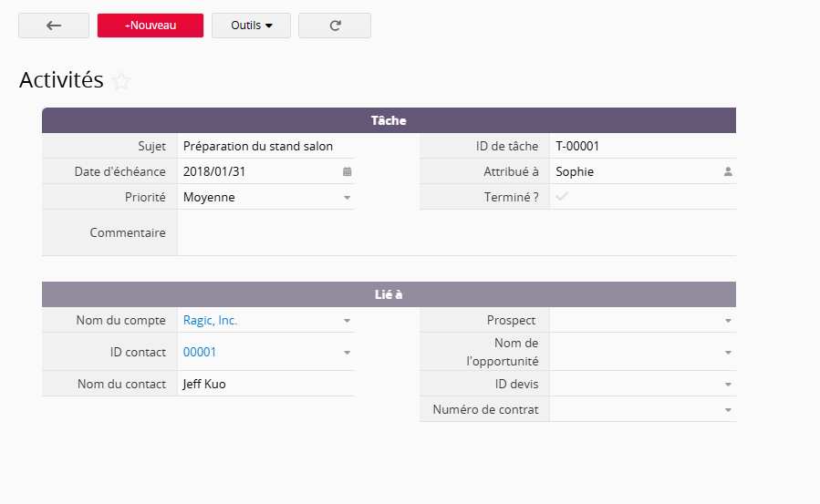Open the Ragic, Inc. account link
Image resolution: width=820 pixels, height=504 pixels.
coord(210,321)
